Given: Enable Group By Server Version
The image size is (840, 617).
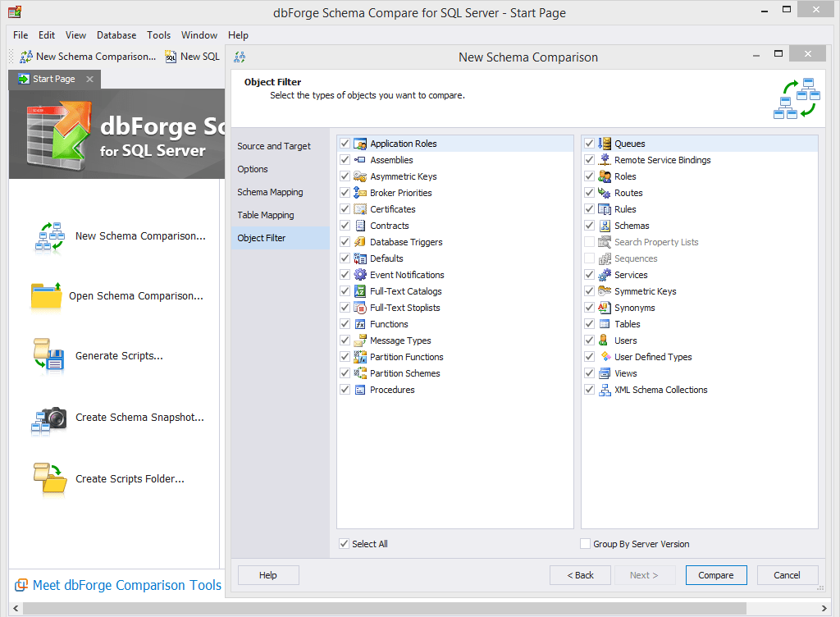Looking at the screenshot, I should (586, 543).
